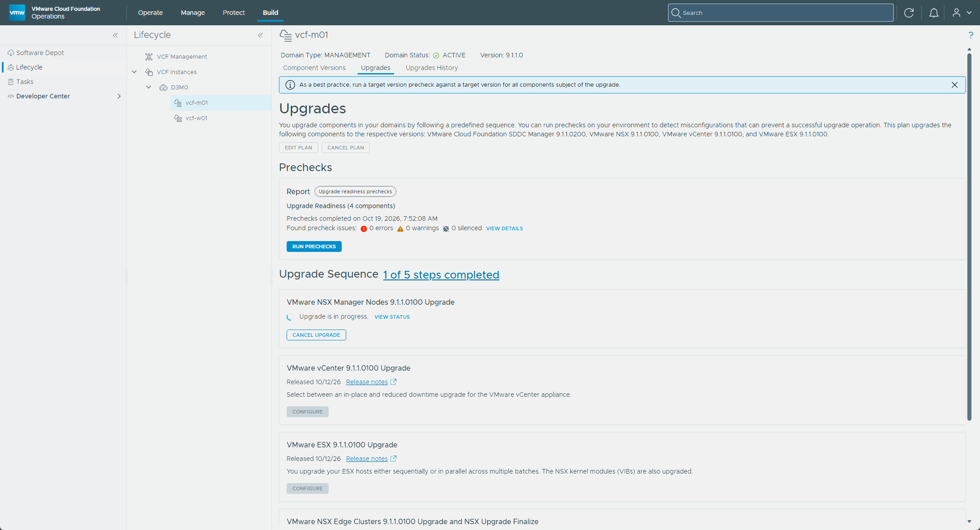Open 1 of 5 steps completed link
Viewport: 980px width, 530px height.
point(441,275)
